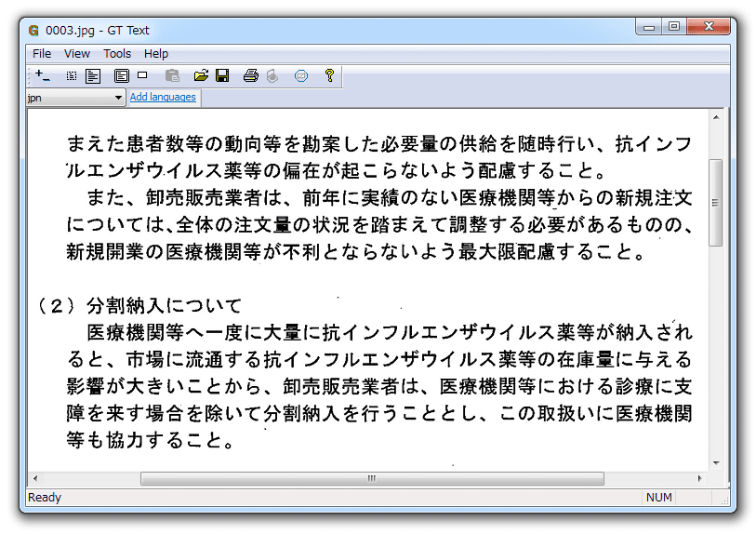Image resolution: width=756 pixels, height=534 pixels.
Task: Click the Ready status bar text
Action: 45,498
